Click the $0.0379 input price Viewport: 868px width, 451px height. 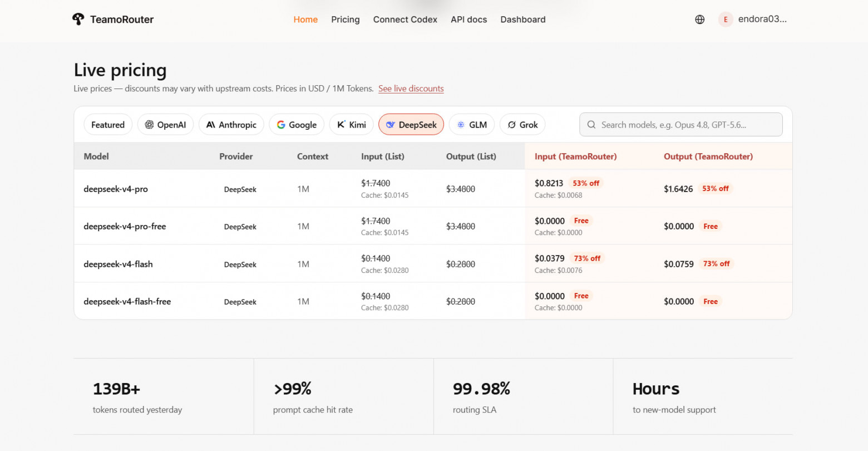click(550, 258)
